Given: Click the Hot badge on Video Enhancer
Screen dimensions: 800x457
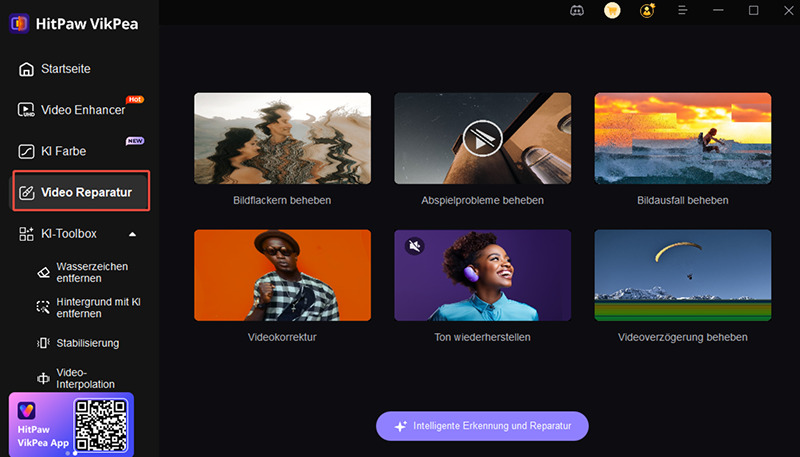Looking at the screenshot, I should (135, 99).
